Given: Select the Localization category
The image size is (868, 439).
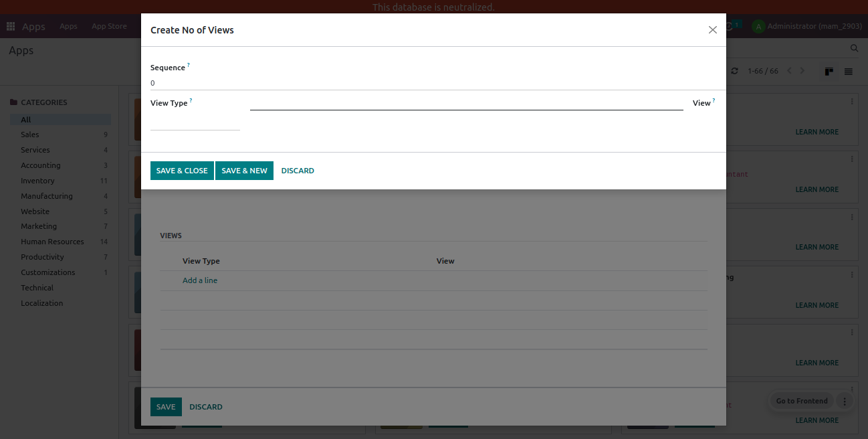Looking at the screenshot, I should pos(60,303).
